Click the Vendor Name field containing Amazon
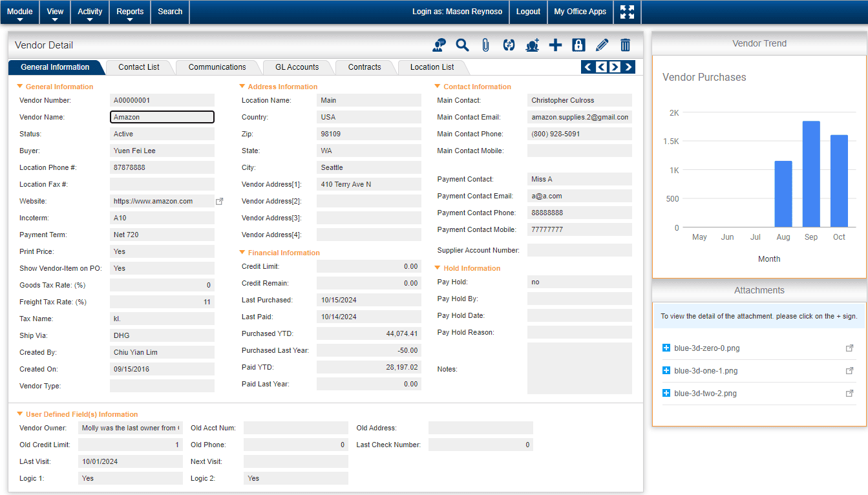868x495 pixels. click(x=162, y=117)
